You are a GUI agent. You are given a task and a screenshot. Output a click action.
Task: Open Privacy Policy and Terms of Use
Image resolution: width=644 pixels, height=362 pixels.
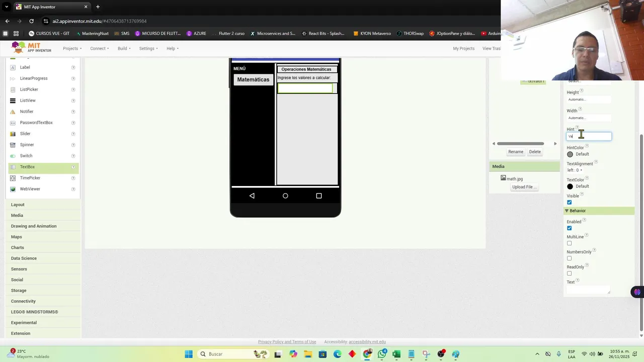pyautogui.click(x=287, y=342)
